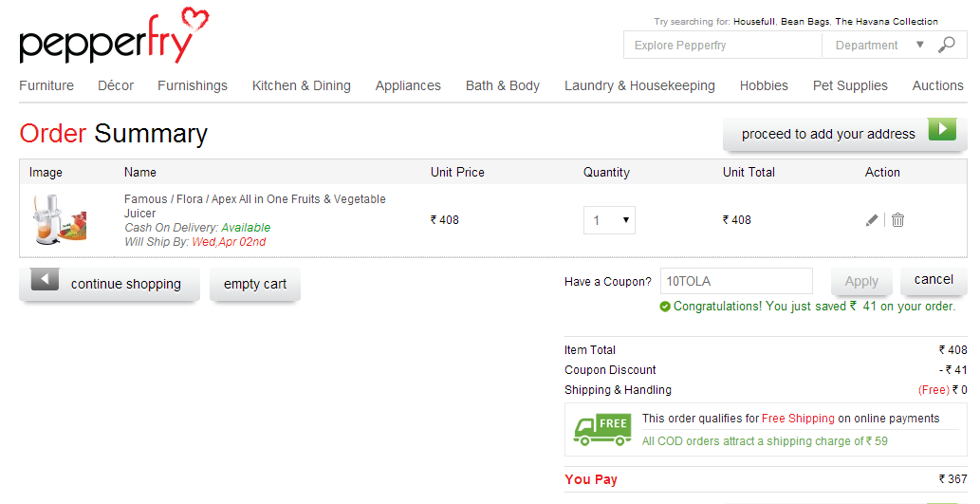
Task: Cancel the applied coupon
Action: tap(934, 279)
